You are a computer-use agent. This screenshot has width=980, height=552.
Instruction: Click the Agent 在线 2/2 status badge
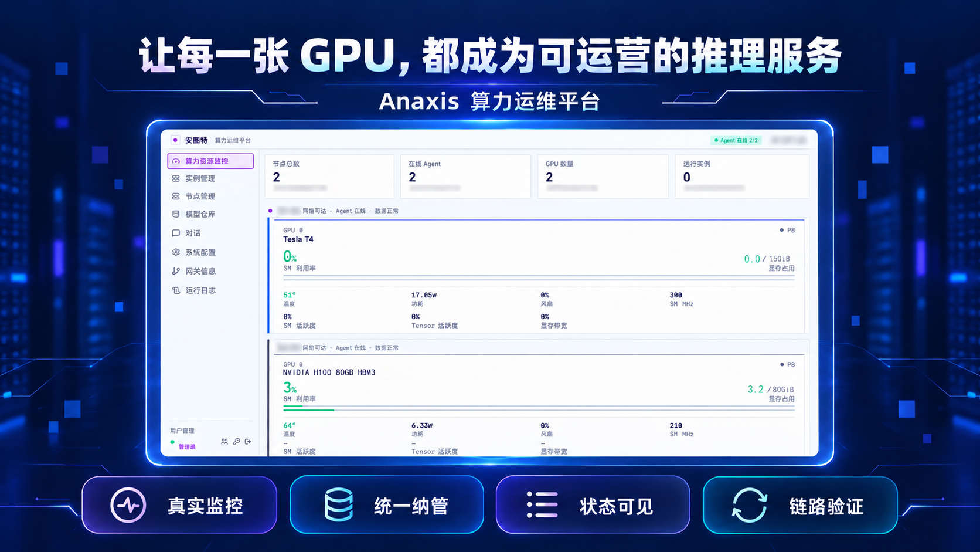tap(736, 140)
